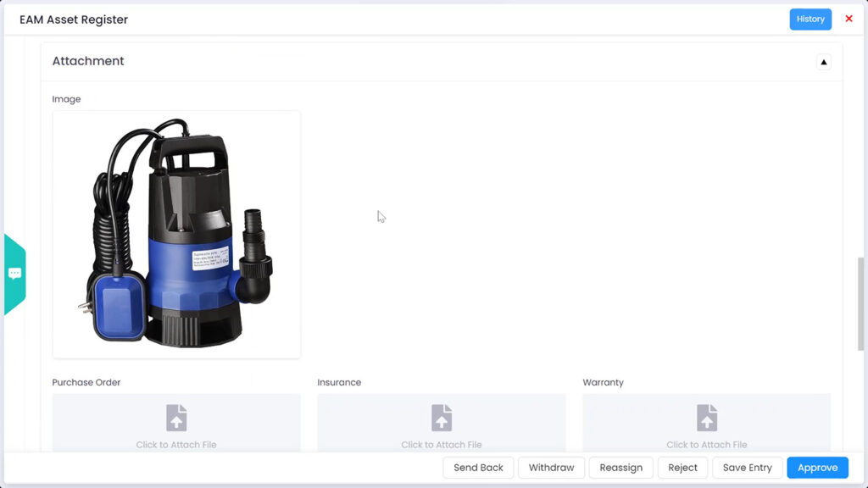Withdraw the asset entry
Viewport: 868px width, 488px height.
(x=551, y=468)
